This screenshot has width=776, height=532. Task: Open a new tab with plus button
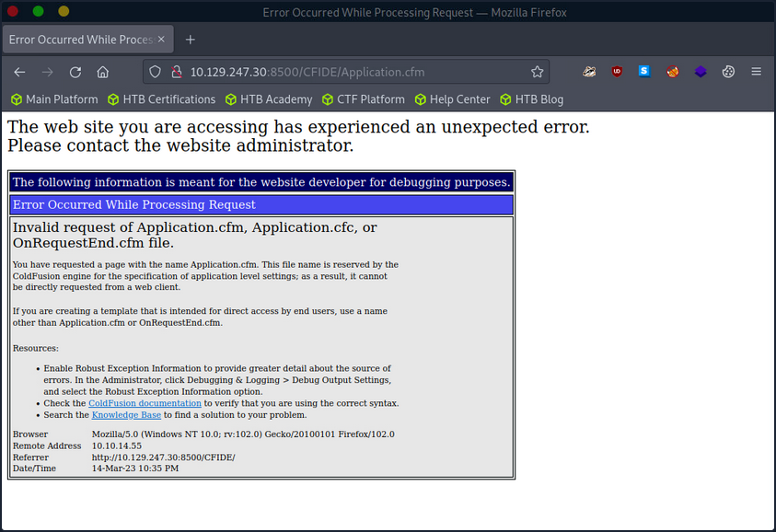pos(191,40)
